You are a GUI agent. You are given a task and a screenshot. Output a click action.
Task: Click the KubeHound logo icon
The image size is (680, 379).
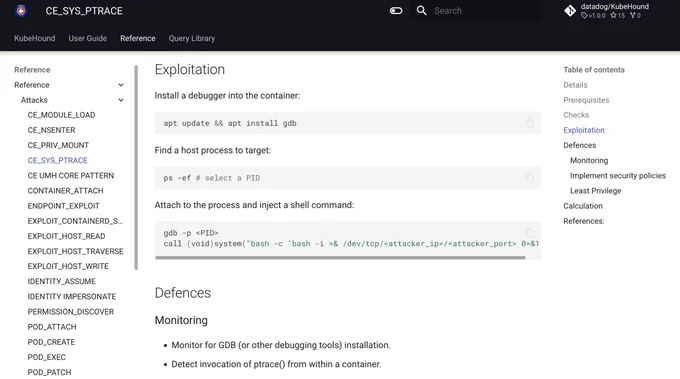point(21,10)
